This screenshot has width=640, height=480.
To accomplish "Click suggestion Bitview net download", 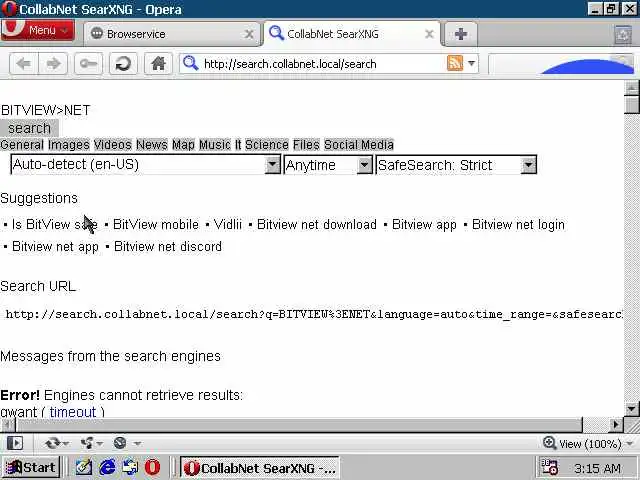I will [x=317, y=224].
